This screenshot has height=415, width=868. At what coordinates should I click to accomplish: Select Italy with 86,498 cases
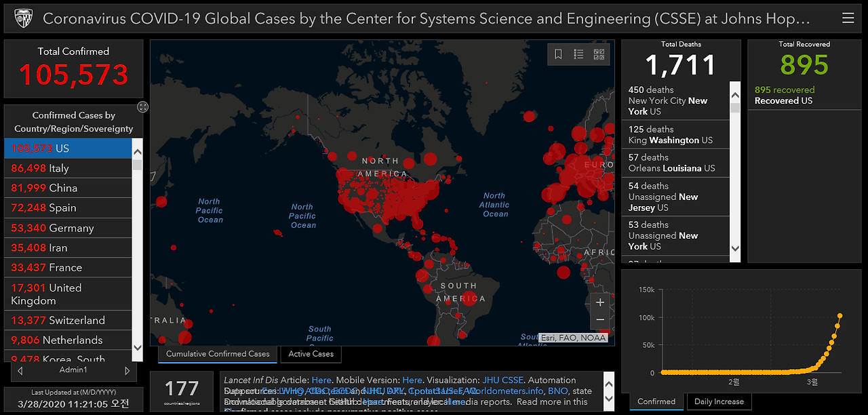click(68, 168)
